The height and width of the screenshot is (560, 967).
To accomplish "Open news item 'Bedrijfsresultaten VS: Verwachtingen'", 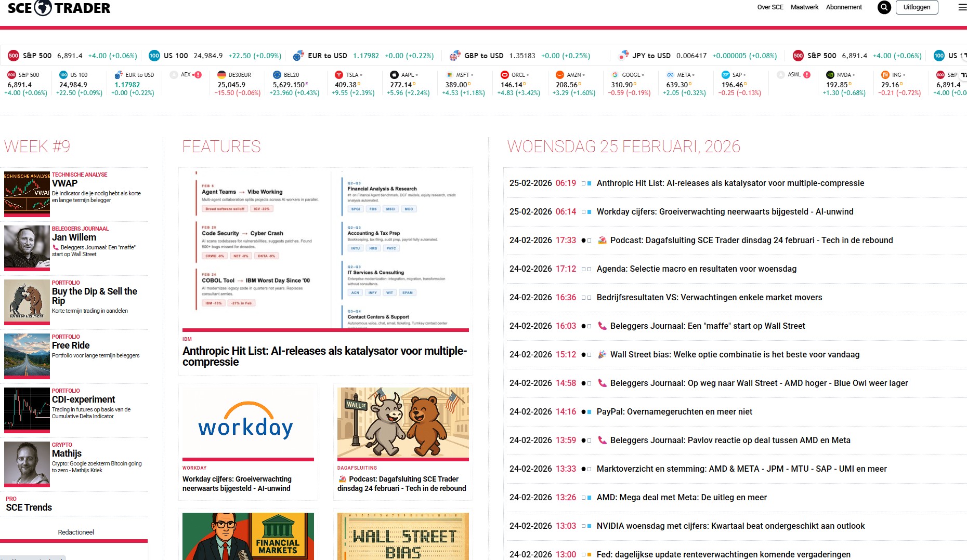I will point(710,298).
